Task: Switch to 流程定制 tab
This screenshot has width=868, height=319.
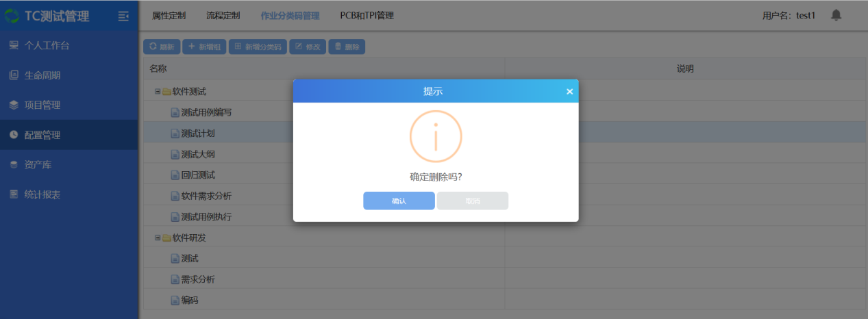Action: [x=223, y=15]
